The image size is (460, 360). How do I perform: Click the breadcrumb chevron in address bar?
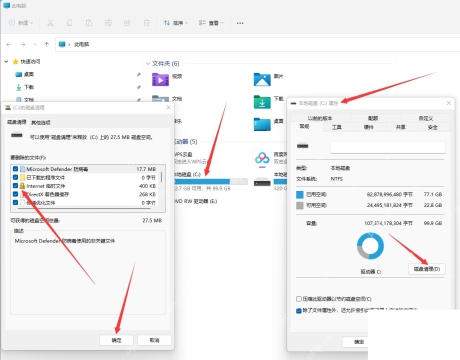point(69,44)
